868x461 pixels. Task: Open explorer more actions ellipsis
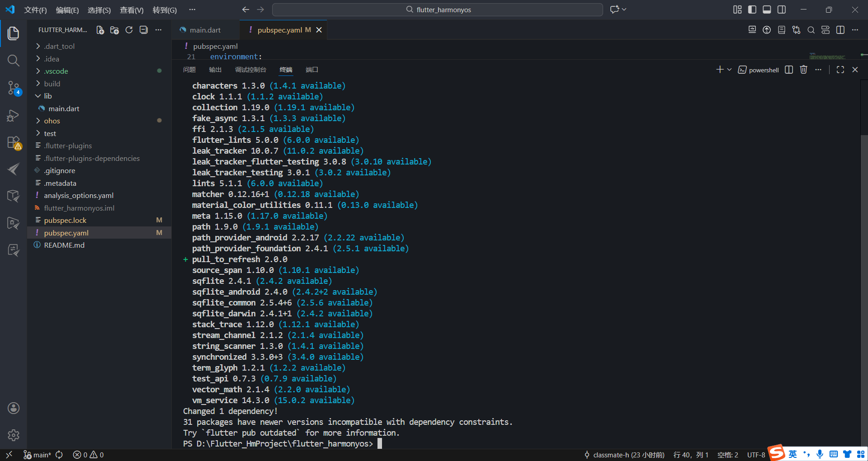point(158,30)
